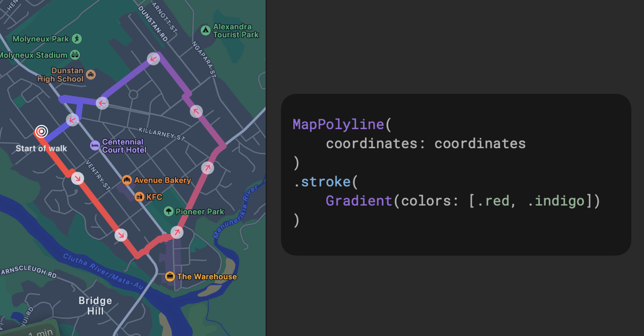
Task: Click the route arrow near Pioneer Park
Action: [177, 232]
